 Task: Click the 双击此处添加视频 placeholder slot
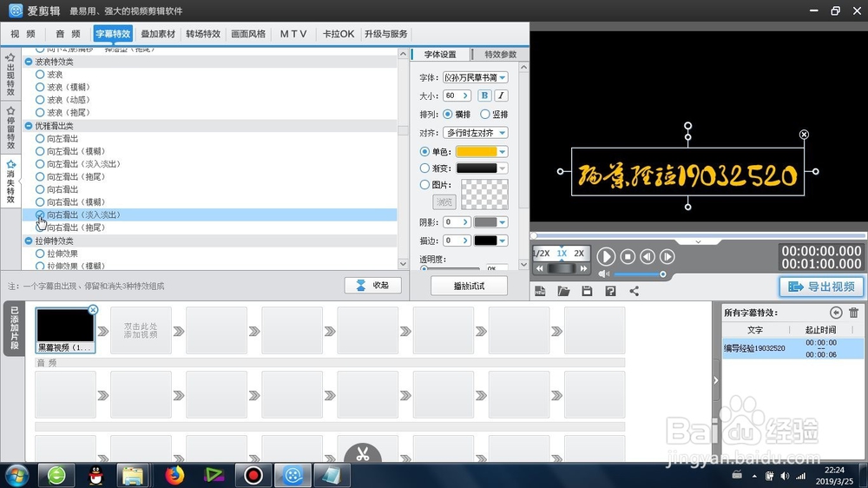tap(141, 331)
